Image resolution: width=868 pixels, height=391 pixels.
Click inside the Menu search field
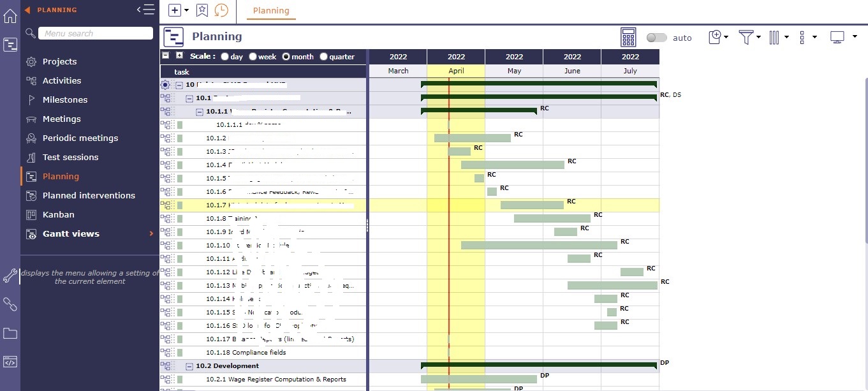pos(96,33)
